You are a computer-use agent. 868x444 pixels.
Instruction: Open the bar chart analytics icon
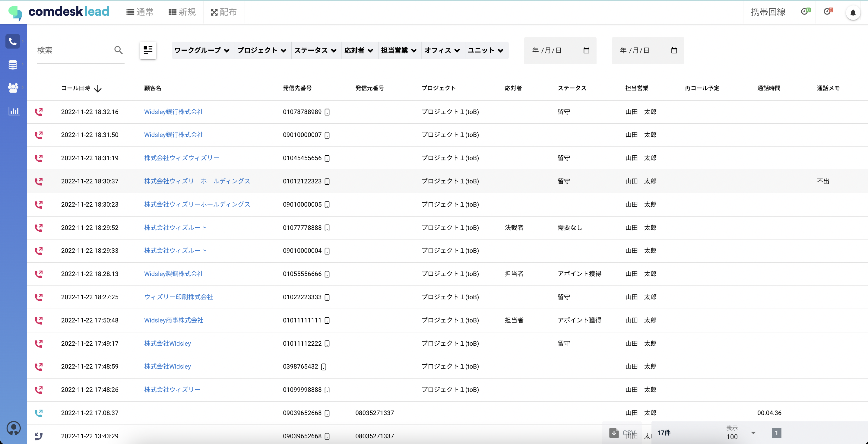[14, 111]
